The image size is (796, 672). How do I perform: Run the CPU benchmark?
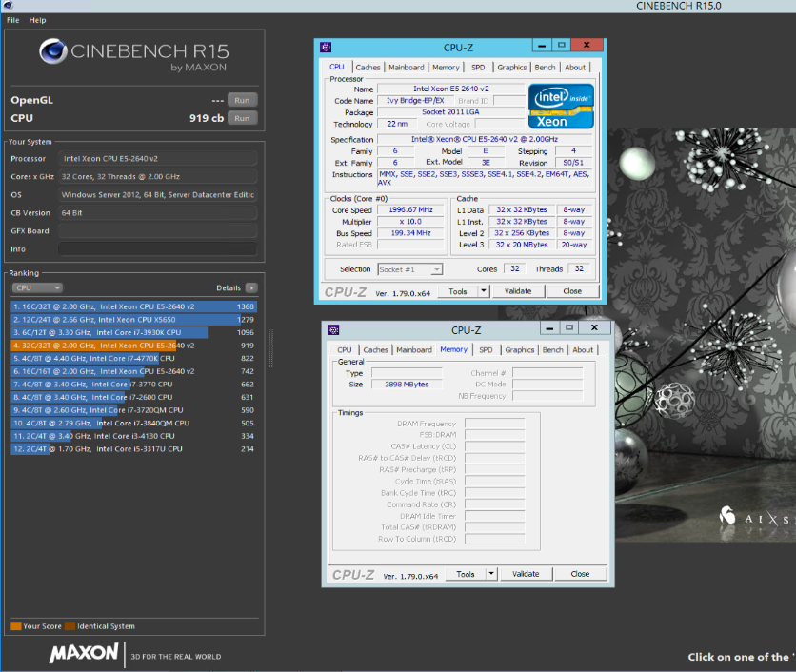242,118
